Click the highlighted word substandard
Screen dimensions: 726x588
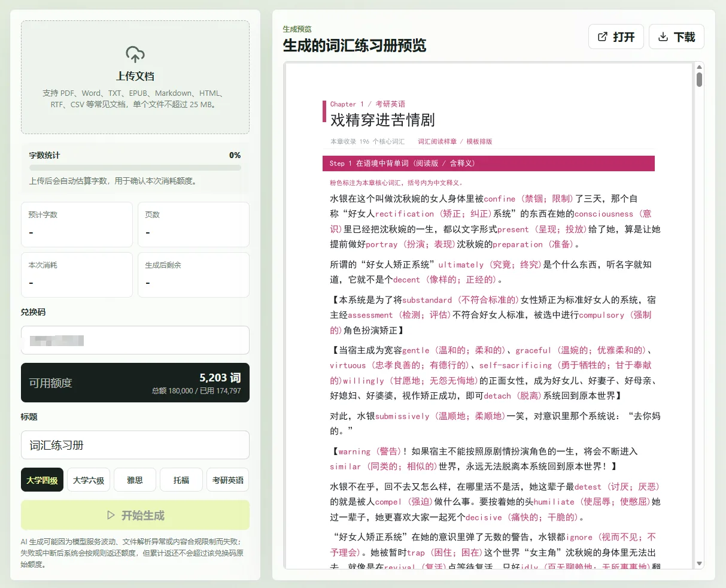coord(427,300)
